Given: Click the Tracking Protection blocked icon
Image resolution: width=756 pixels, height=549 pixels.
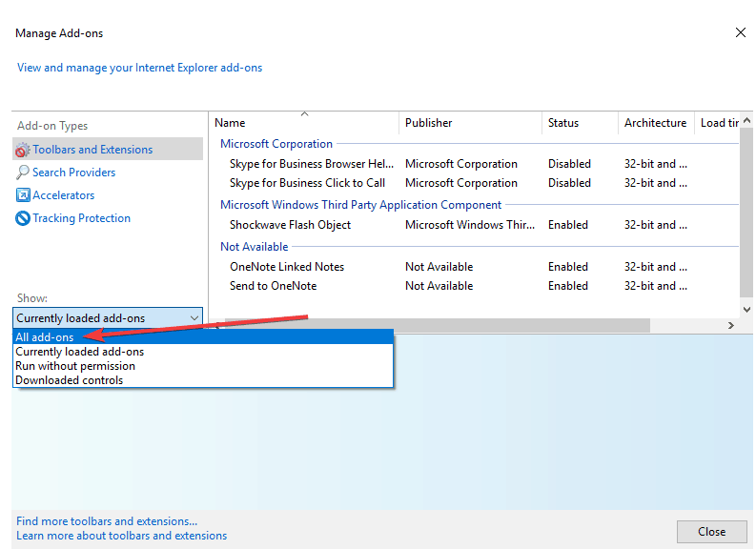Looking at the screenshot, I should [22, 218].
